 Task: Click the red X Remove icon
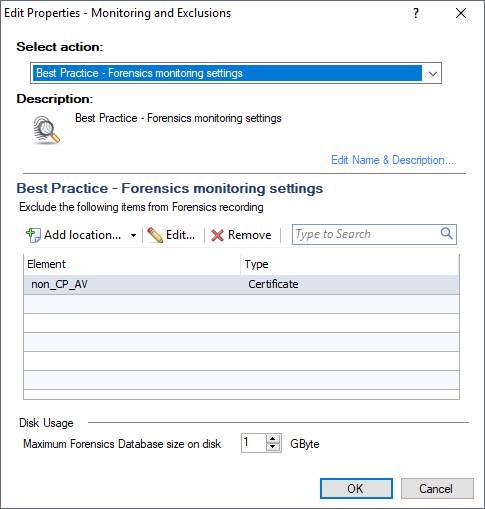217,235
